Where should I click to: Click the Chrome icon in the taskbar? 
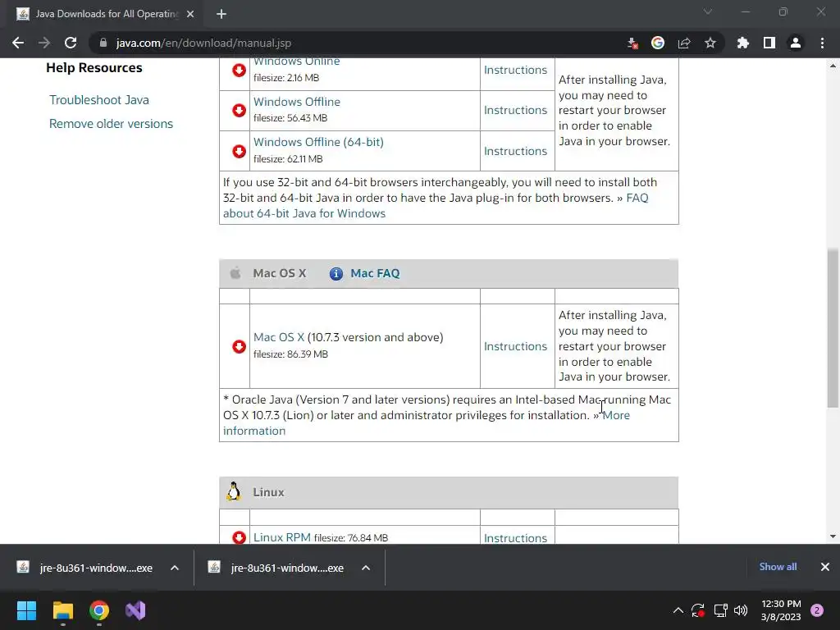pyautogui.click(x=99, y=610)
